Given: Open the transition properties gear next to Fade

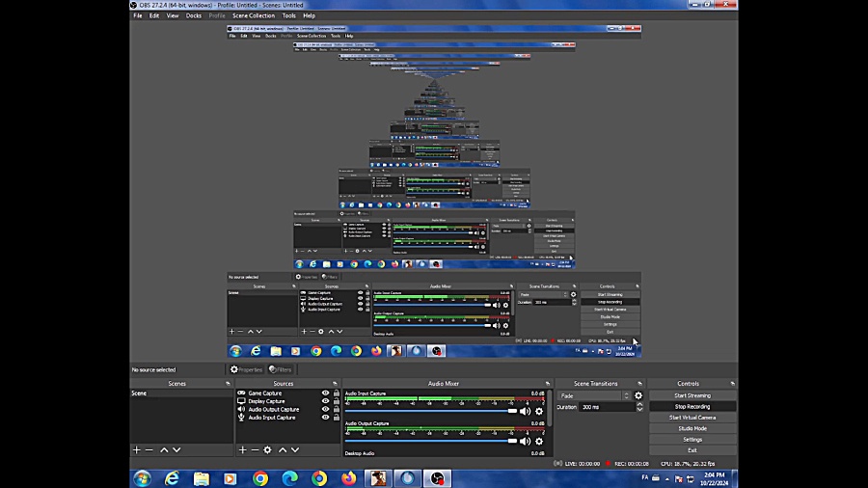Looking at the screenshot, I should (638, 395).
